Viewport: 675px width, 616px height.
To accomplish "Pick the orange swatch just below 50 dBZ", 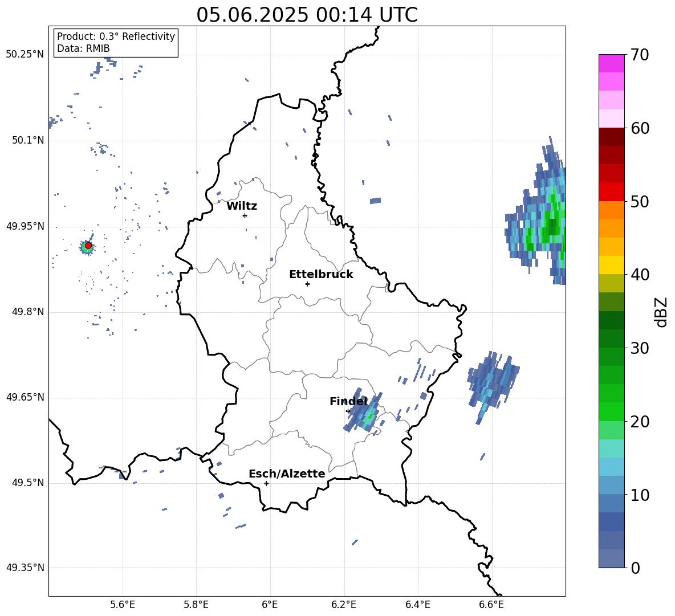I will pyautogui.click(x=611, y=210).
